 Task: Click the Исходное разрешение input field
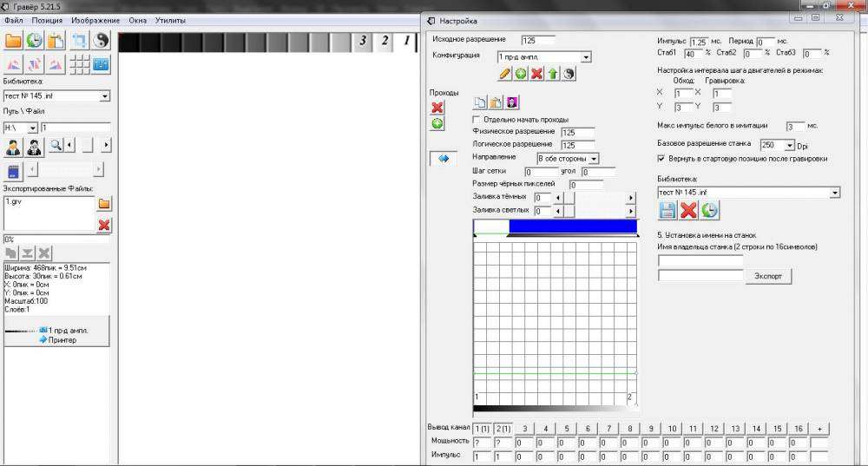coord(537,40)
